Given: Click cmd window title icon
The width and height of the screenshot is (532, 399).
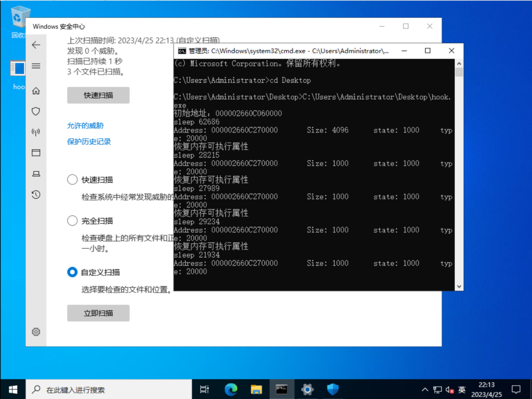Looking at the screenshot, I should click(x=182, y=51).
